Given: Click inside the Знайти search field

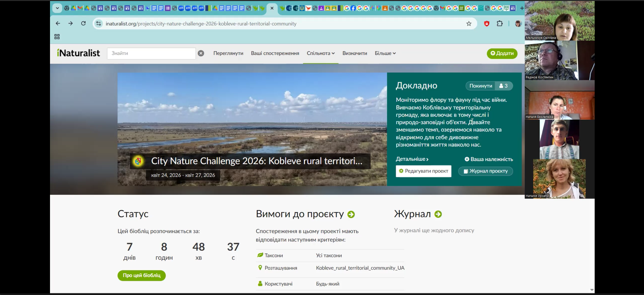Looking at the screenshot, I should click(151, 53).
